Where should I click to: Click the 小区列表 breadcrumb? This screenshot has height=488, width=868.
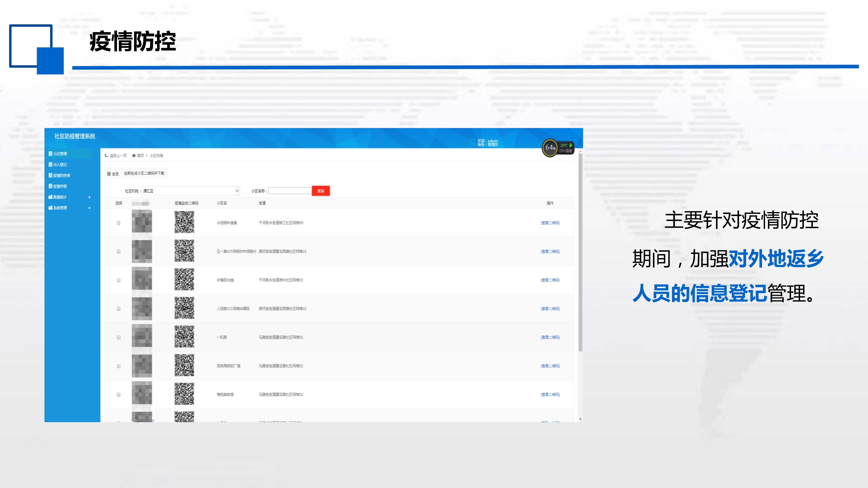pyautogui.click(x=157, y=156)
